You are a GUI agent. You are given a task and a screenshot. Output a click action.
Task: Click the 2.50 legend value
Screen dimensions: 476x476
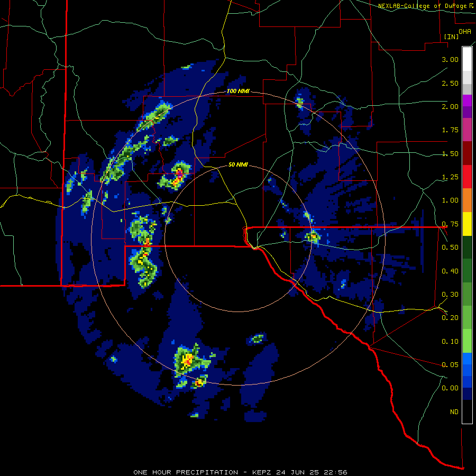click(x=450, y=83)
